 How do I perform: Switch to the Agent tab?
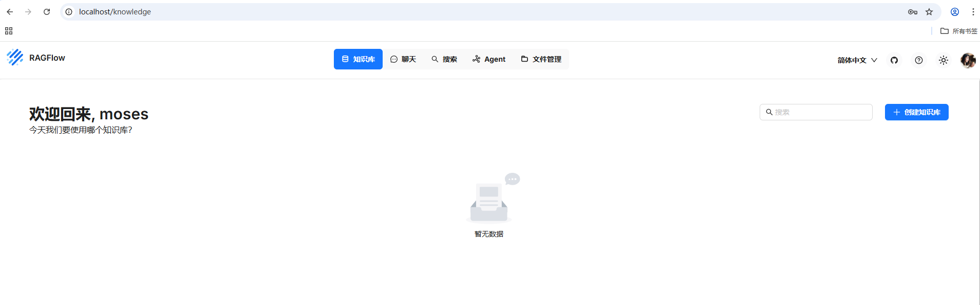[489, 59]
